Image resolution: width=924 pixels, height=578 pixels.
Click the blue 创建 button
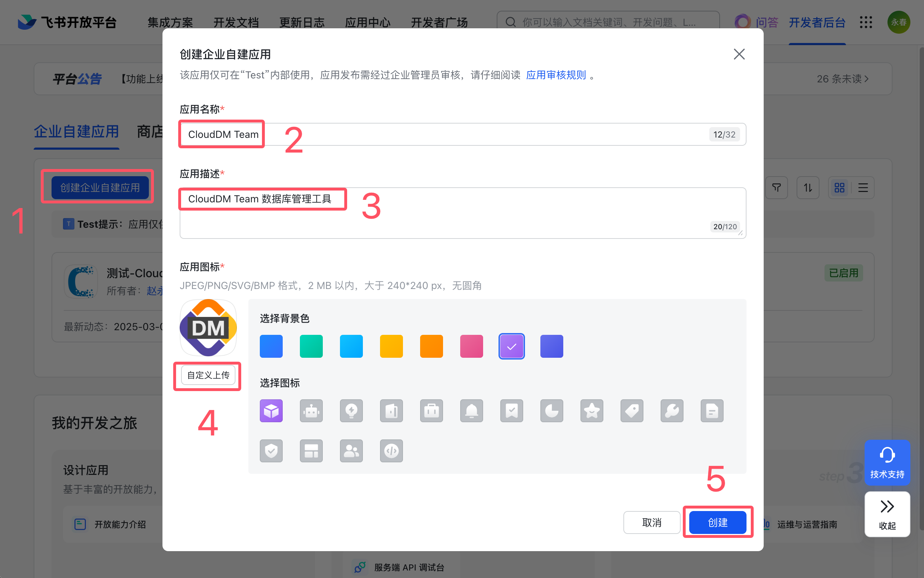coord(718,522)
